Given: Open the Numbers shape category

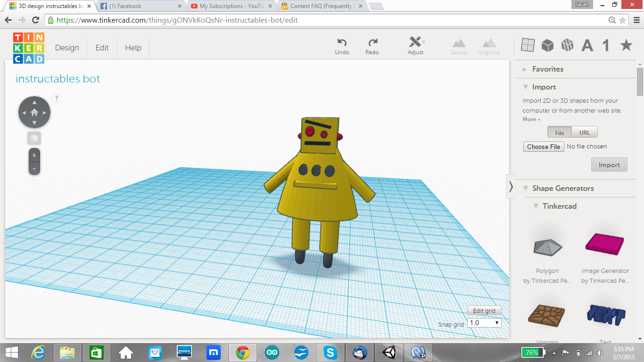Looking at the screenshot, I should [x=606, y=45].
